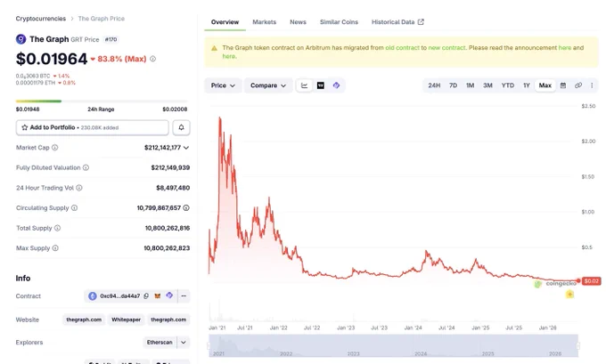
Task: Click the info icon beside 10,799,867,657 value
Action: (186, 207)
